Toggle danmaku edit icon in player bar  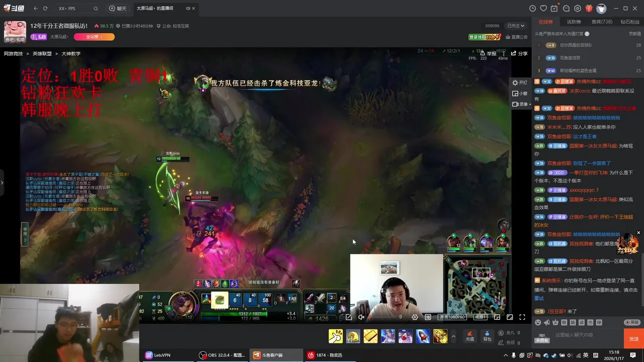point(349,317)
